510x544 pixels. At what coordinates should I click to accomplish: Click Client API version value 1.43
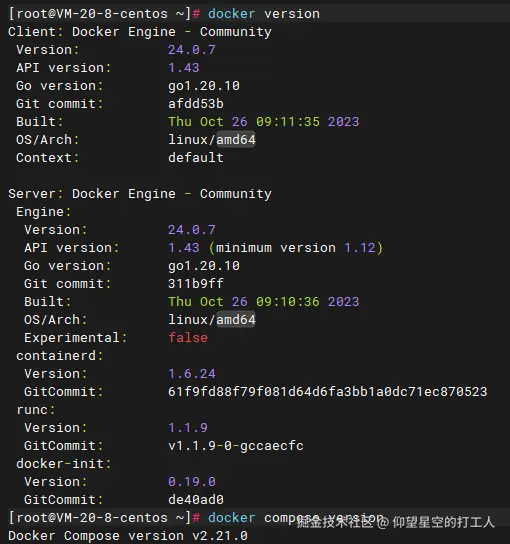pyautogui.click(x=184, y=68)
